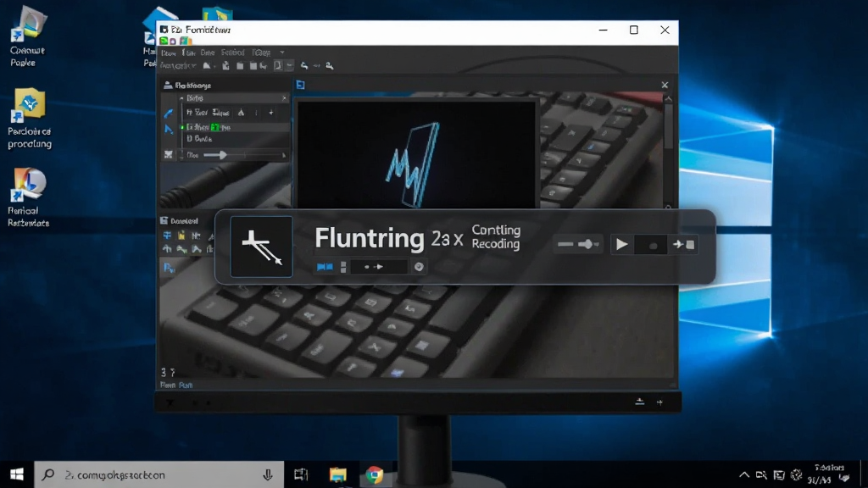The image size is (868, 488).
Task: Click the arrow-to-stop button on recording bar
Action: pos(684,244)
